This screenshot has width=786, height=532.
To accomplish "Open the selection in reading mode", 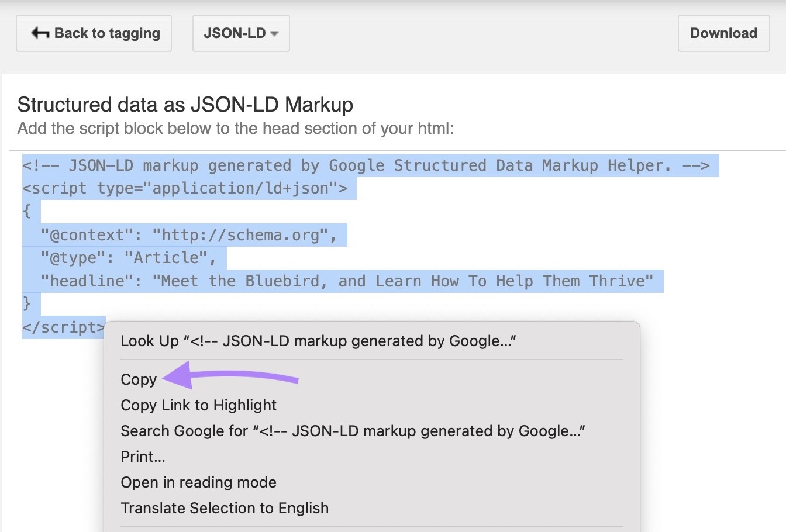I will click(x=198, y=482).
